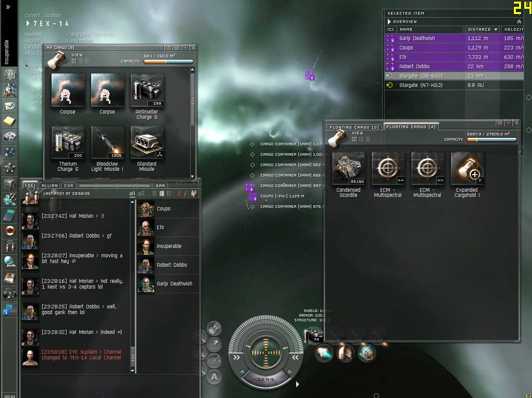Image resolution: width=532 pixels, height=398 pixels.
Task: Collapse Current Location info triangle
Action: pyautogui.click(x=28, y=23)
